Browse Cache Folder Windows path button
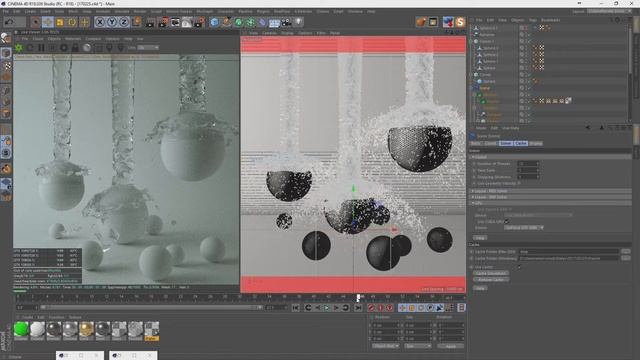Image resolution: width=640 pixels, height=360 pixels. click(625, 258)
